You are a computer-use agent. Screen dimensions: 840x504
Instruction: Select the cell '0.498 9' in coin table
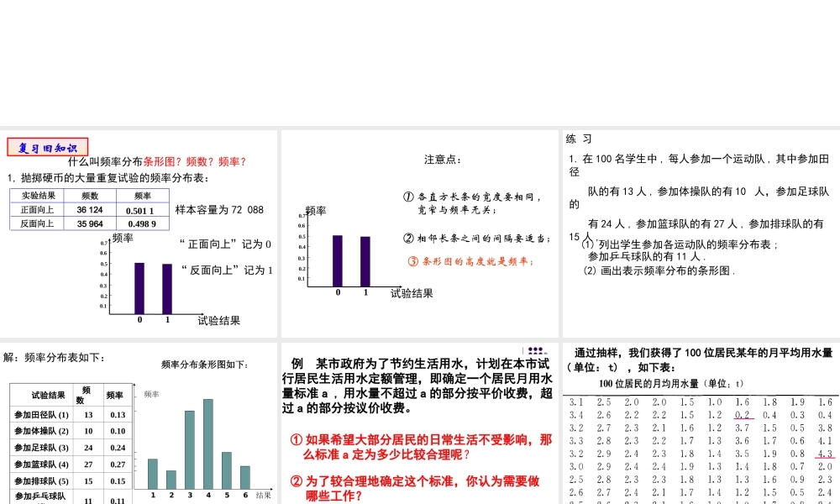pyautogui.click(x=143, y=224)
